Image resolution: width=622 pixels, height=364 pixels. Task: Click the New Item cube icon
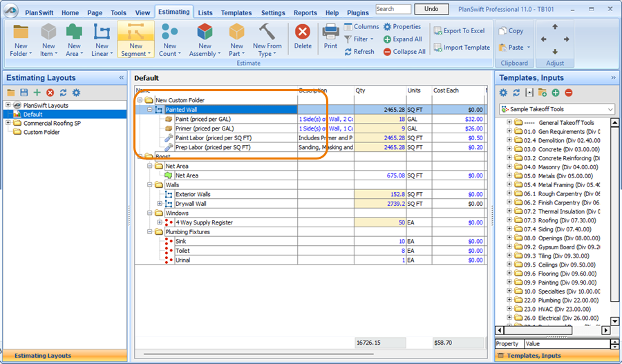[x=48, y=32]
